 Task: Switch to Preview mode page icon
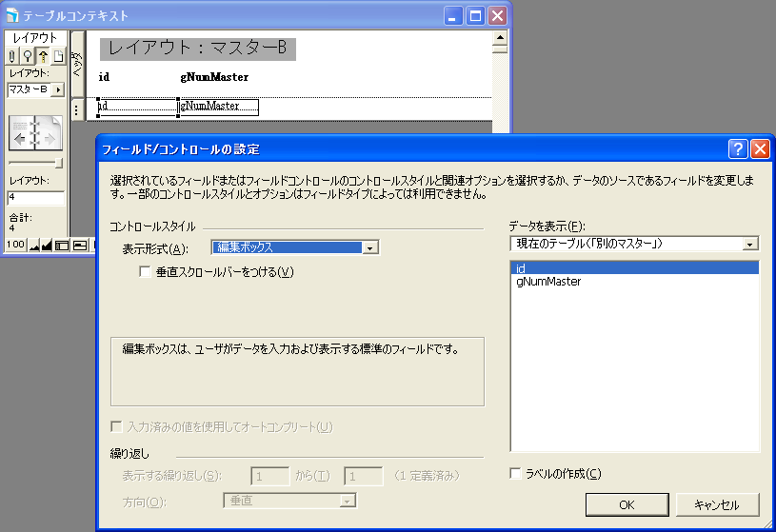(58, 56)
